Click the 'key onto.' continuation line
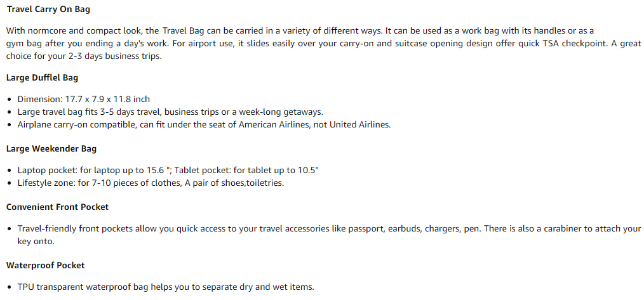Screen dimensions: 644x300 pos(36,241)
